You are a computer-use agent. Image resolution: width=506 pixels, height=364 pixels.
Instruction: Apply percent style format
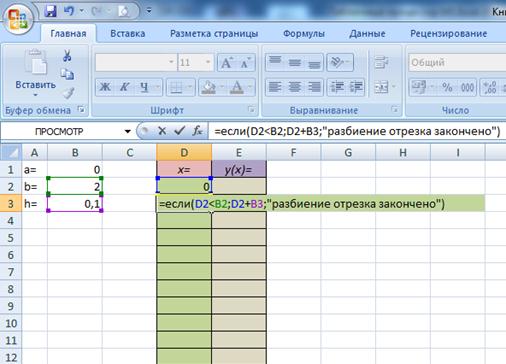click(447, 87)
